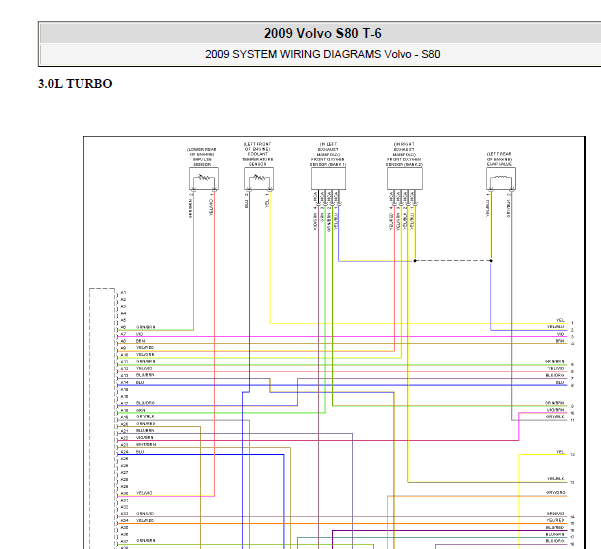
Task: Click the 'LEFT FRONT OF ENGINE' coolant sensor label
Action: coord(258,154)
